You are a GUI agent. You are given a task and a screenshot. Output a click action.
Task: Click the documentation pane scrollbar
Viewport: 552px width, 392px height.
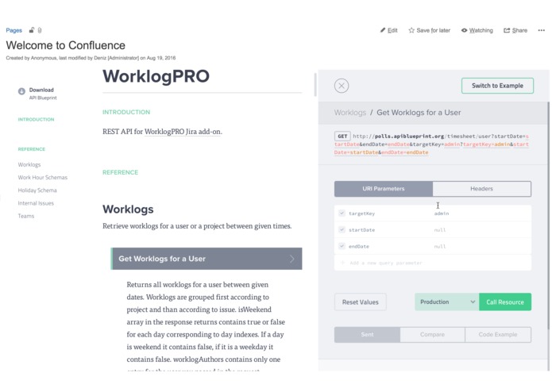[315, 84]
